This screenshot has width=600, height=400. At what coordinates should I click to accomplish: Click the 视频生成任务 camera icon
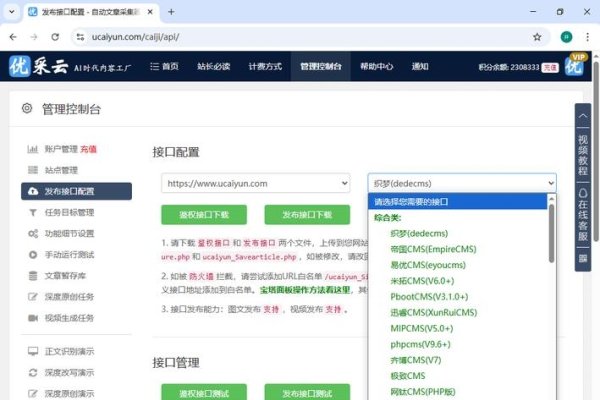coord(33,318)
